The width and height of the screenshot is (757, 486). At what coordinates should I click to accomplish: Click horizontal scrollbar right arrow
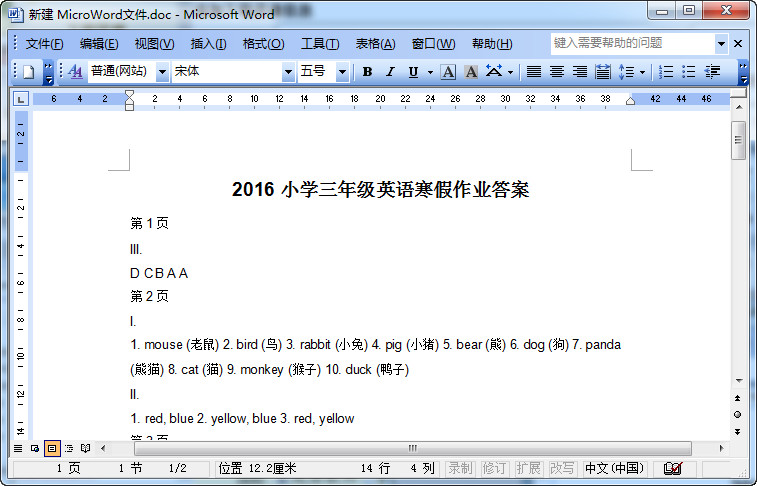(x=721, y=448)
